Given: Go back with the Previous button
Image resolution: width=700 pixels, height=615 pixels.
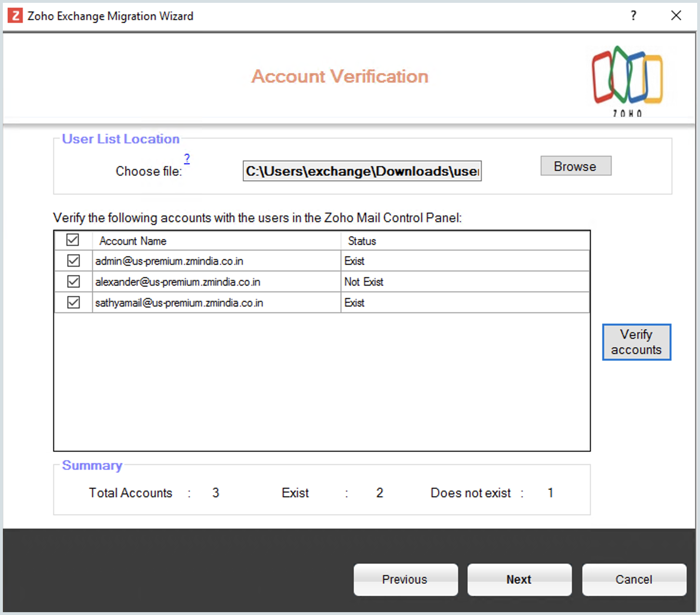Looking at the screenshot, I should (405, 579).
